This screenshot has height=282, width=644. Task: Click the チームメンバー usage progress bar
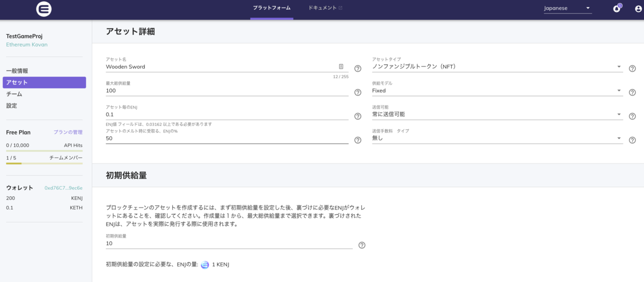tap(44, 163)
